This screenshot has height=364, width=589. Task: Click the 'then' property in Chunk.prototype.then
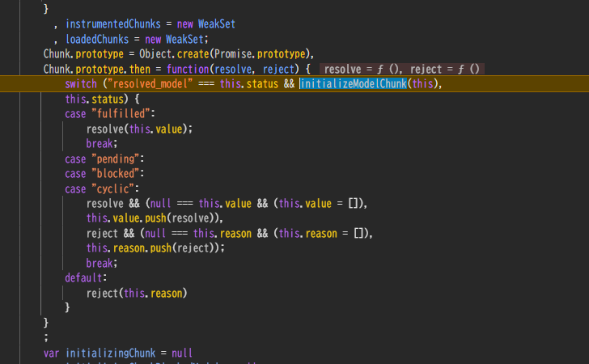tap(140, 69)
